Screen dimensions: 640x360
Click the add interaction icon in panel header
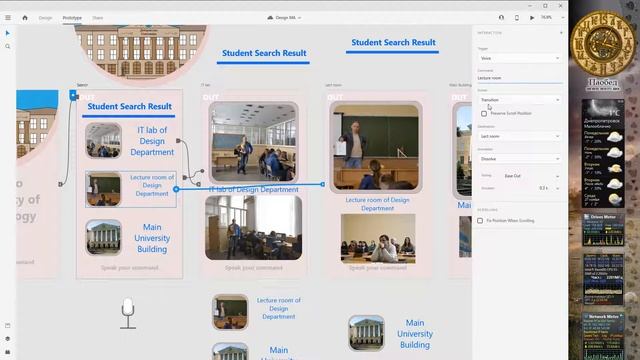(x=561, y=33)
